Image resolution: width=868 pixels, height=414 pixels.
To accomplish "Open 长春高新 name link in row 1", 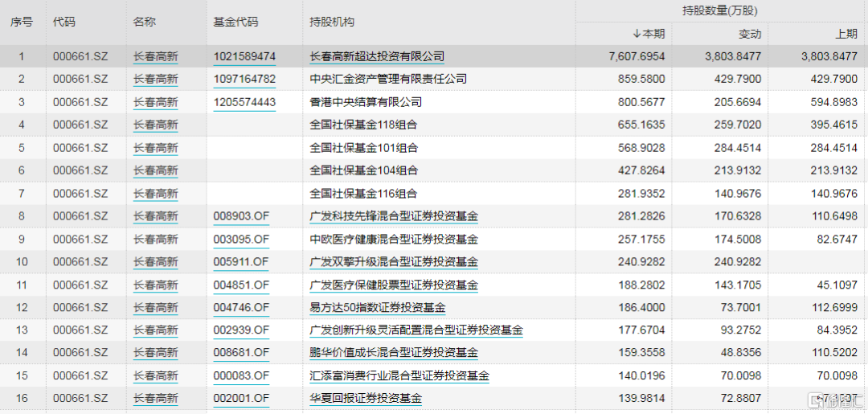I will tap(156, 56).
